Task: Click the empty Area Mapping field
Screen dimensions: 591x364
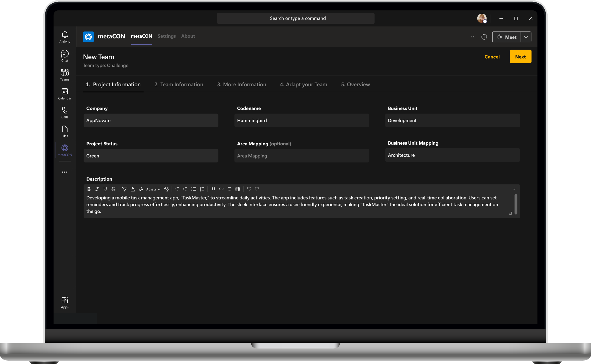Action: click(302, 156)
